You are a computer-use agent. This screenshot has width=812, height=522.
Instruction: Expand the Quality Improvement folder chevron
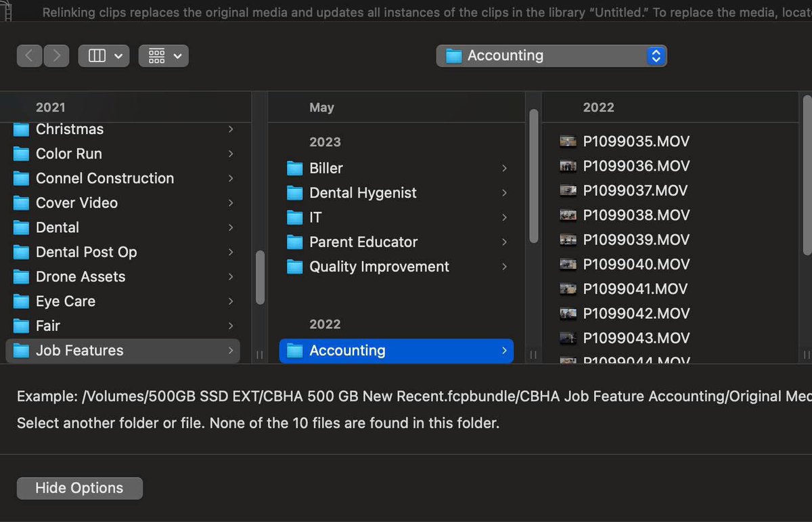click(x=504, y=267)
